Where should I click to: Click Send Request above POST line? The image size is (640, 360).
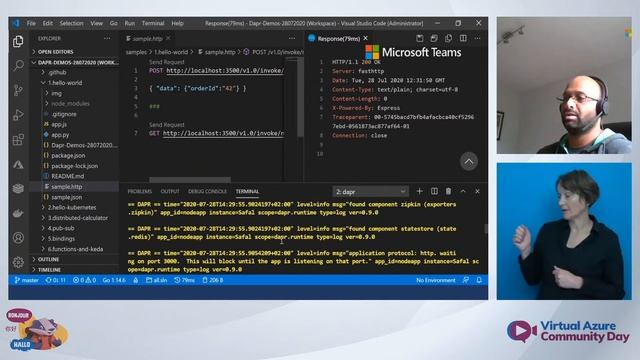(x=167, y=62)
